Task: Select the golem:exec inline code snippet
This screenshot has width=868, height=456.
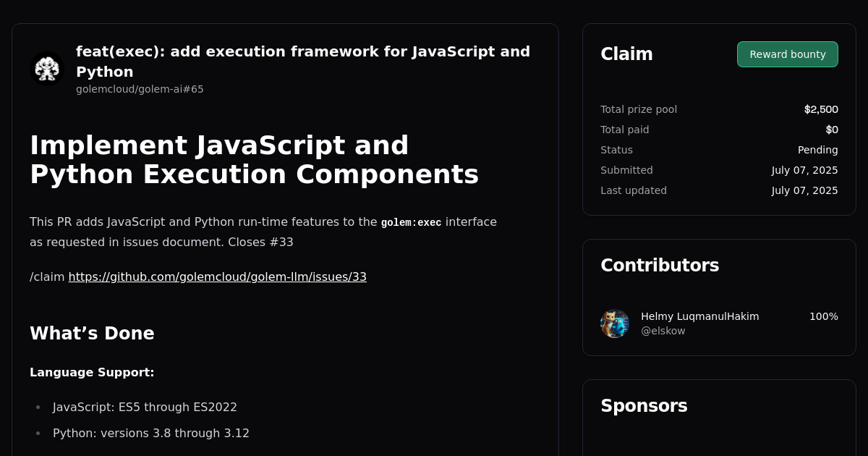Action: [411, 222]
